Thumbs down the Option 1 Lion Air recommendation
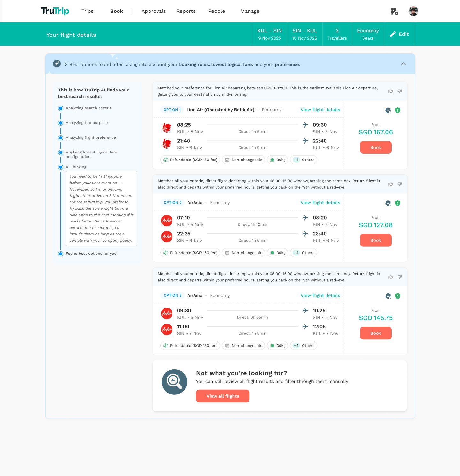Screen dimensions: 460x476 tap(400, 91)
